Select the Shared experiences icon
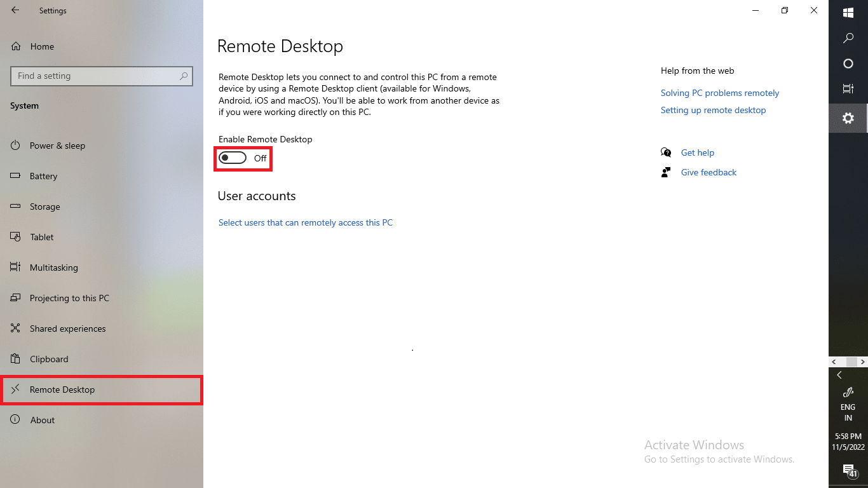Screen dimensions: 868x488 14,329
